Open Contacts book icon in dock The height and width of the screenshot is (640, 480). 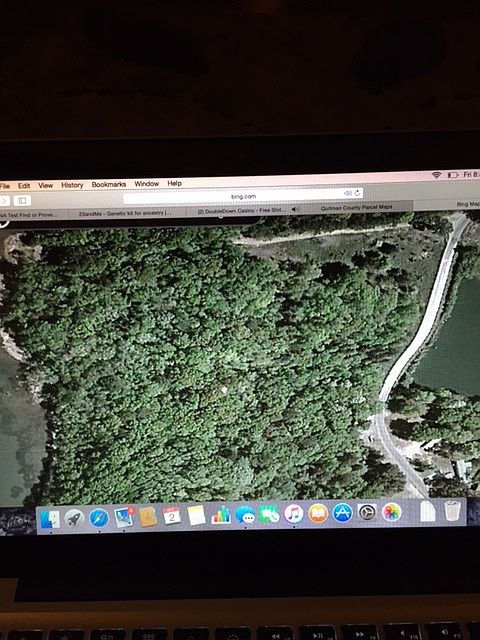148,517
